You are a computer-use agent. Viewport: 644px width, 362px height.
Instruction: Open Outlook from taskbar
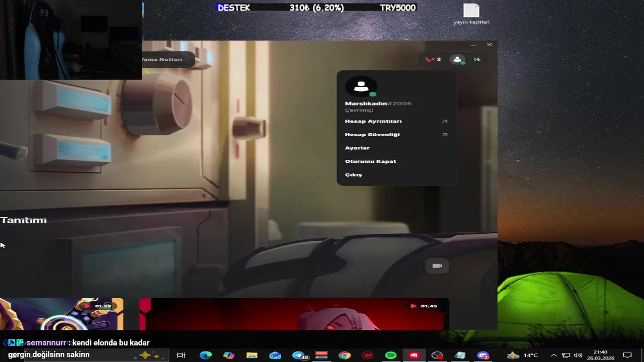click(275, 355)
